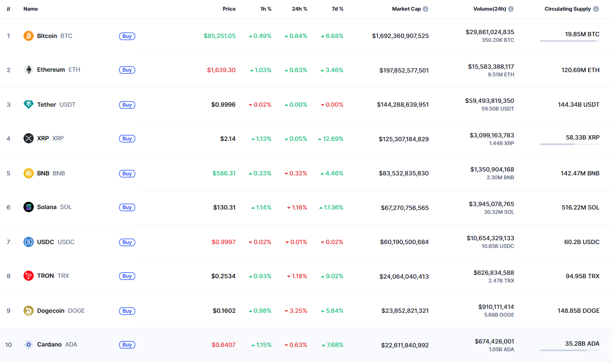Click Ethereum's market cap $197,852,577,501
Screen dimensions: 612x364
(404, 70)
